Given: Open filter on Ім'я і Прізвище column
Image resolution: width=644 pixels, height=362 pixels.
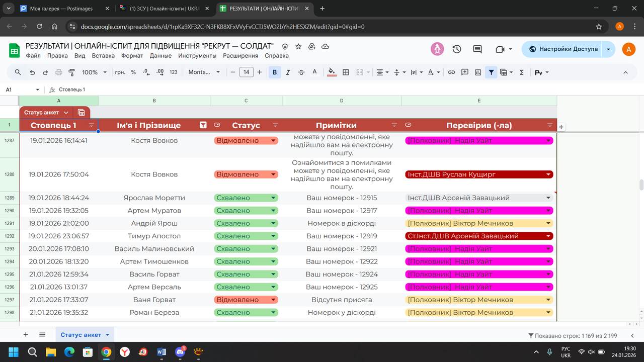Looking at the screenshot, I should tap(203, 125).
